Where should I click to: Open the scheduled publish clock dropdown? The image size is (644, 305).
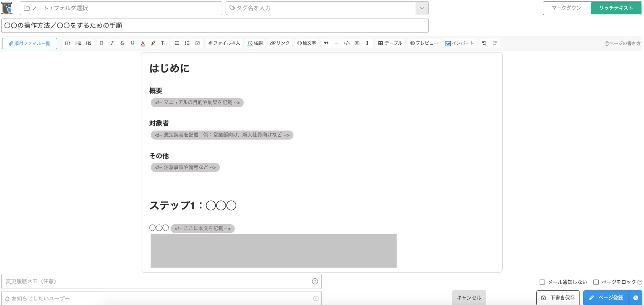[635, 298]
